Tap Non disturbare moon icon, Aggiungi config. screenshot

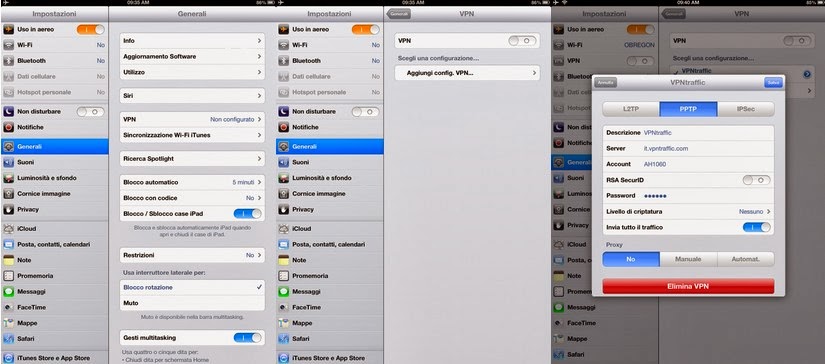pyautogui.click(x=284, y=112)
